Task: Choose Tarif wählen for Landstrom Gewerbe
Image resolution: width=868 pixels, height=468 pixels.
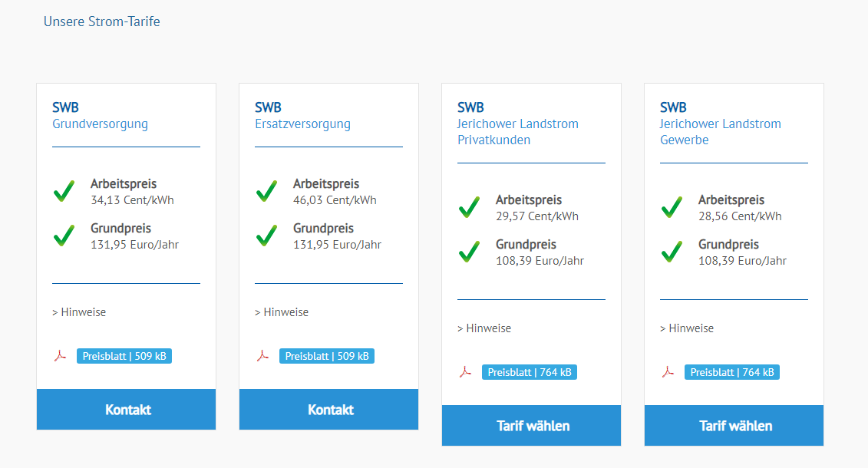Action: pyautogui.click(x=734, y=425)
